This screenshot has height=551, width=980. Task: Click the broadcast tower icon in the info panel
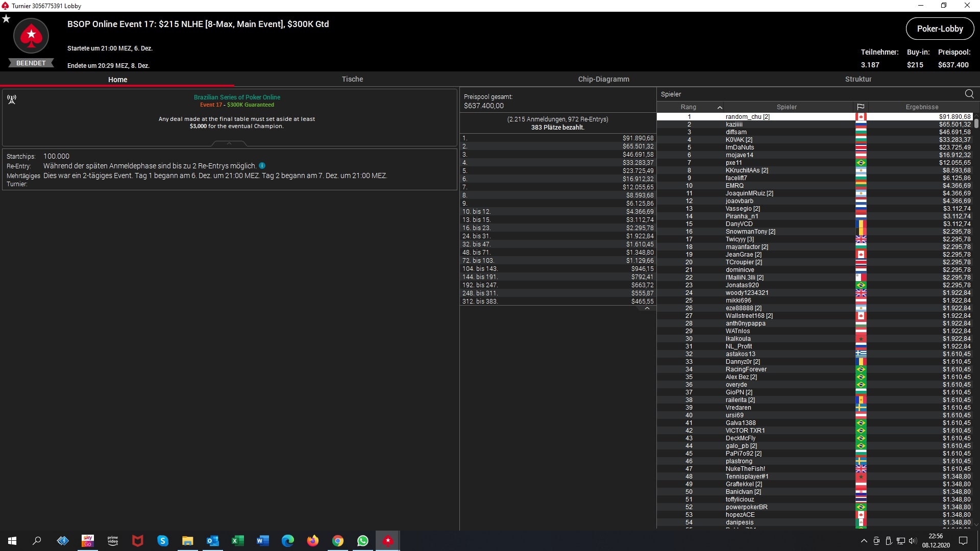coord(12,99)
